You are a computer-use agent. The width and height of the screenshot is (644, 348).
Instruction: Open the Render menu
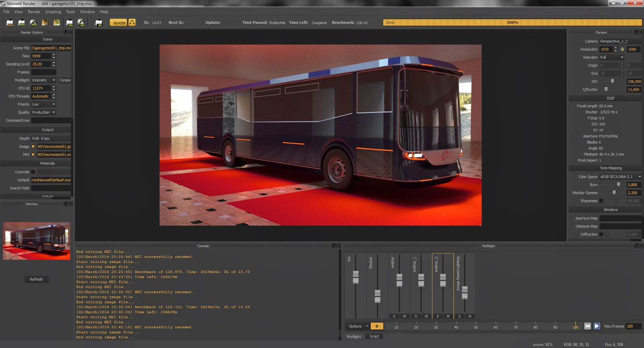coord(34,12)
